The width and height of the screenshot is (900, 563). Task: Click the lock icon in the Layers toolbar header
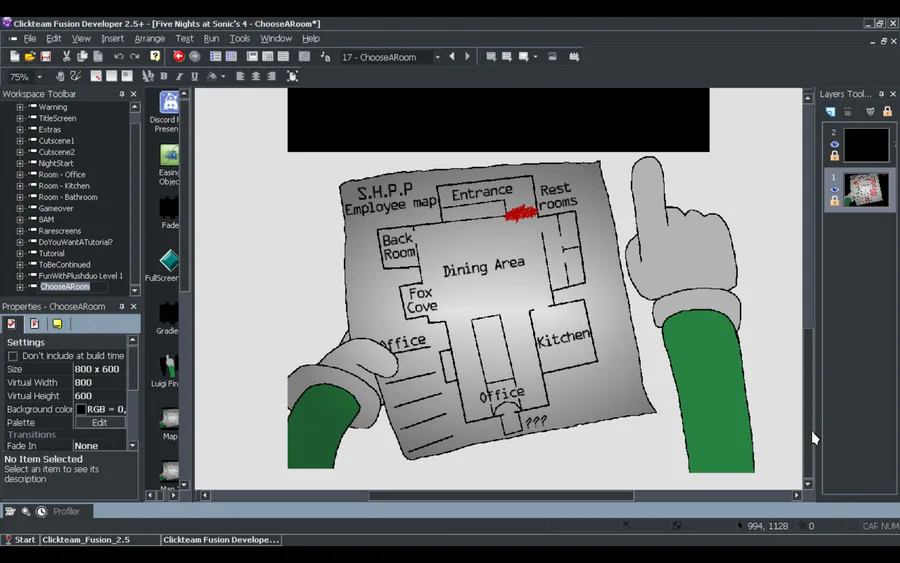(887, 111)
